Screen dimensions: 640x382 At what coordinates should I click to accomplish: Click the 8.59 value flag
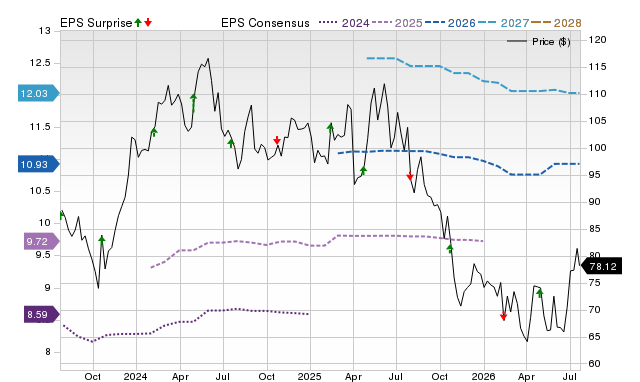point(41,315)
